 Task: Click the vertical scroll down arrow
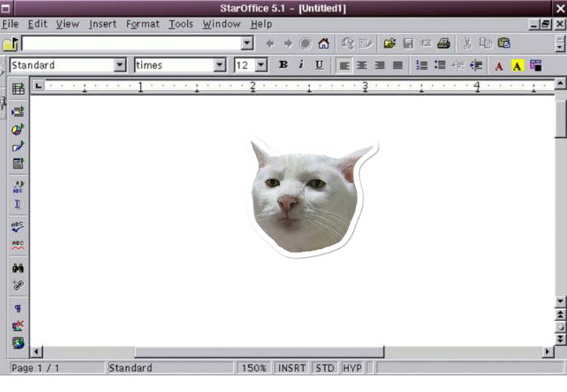[x=560, y=302]
